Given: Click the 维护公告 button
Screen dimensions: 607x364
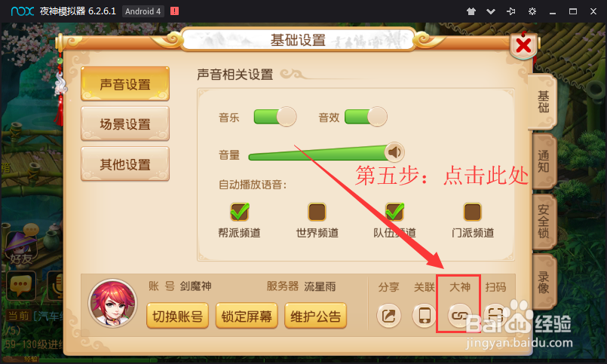Looking at the screenshot, I should point(315,316).
